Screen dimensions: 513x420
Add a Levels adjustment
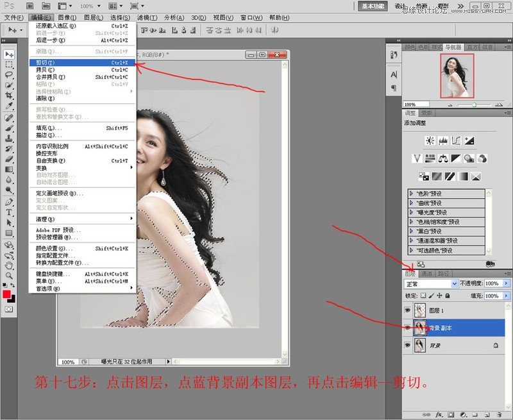(442, 140)
